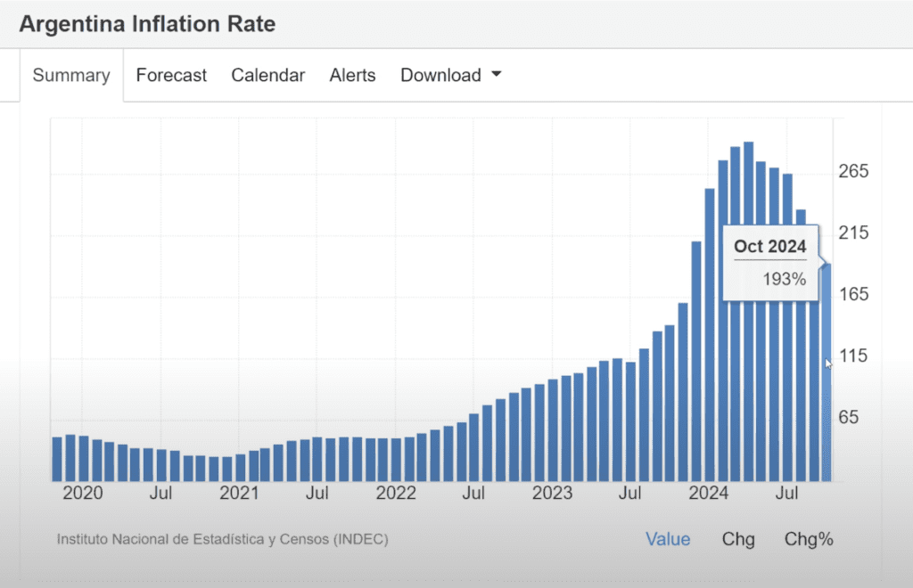
Task: Click the 265 value on y-axis
Action: (x=854, y=171)
